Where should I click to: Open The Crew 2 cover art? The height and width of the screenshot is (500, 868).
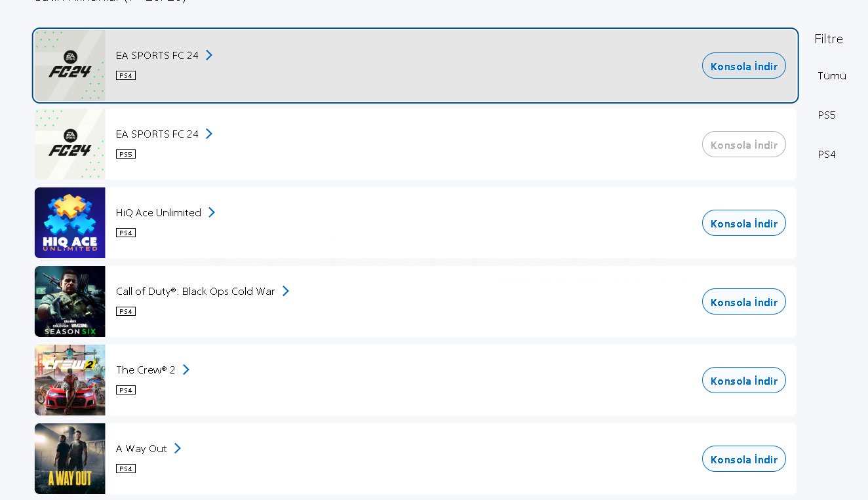pos(69,380)
